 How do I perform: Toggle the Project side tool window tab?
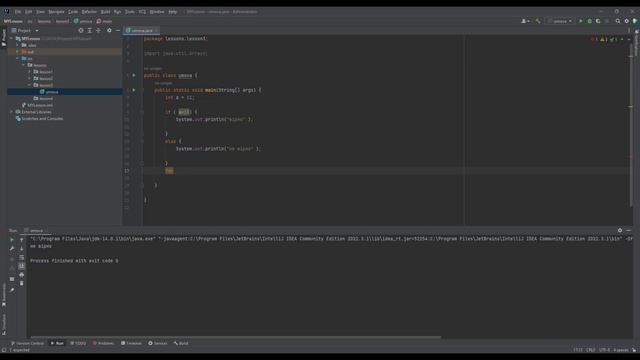[4, 37]
